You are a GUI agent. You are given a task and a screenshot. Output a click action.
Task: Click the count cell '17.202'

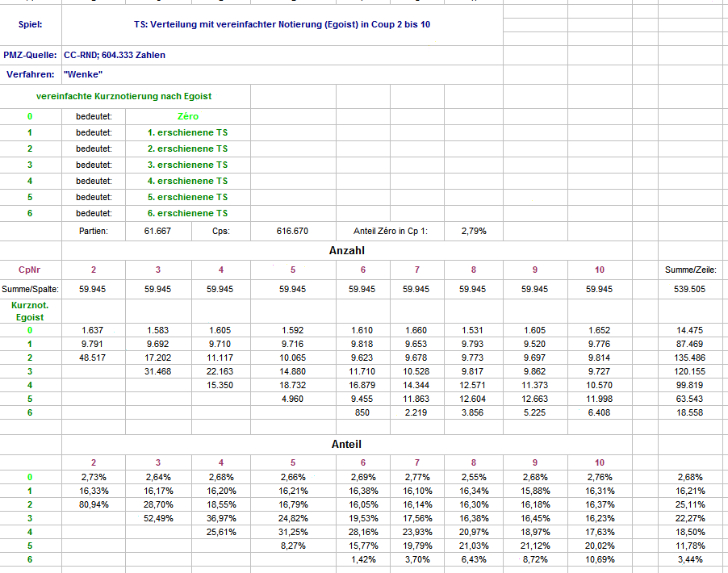[x=158, y=358]
